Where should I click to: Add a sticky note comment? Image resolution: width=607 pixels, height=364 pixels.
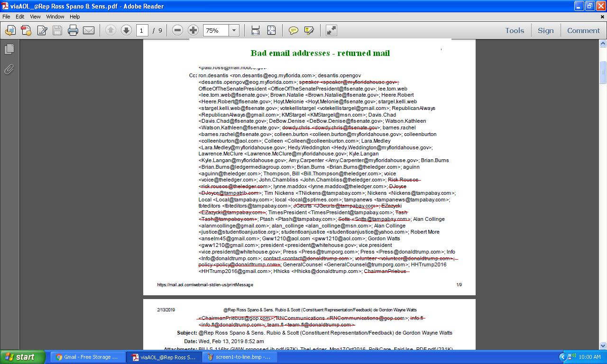point(294,30)
